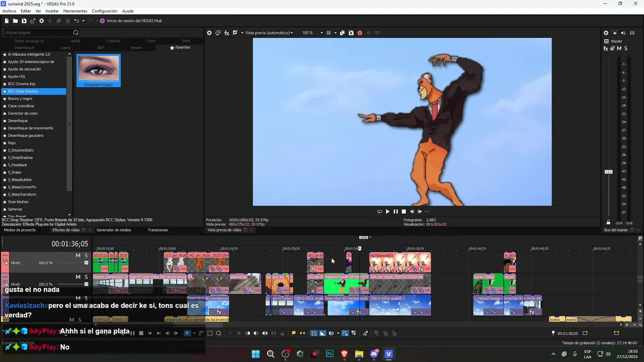This screenshot has height=362, width=644.
Task: Select Desenfoque gausiano effect
Action: point(26,135)
